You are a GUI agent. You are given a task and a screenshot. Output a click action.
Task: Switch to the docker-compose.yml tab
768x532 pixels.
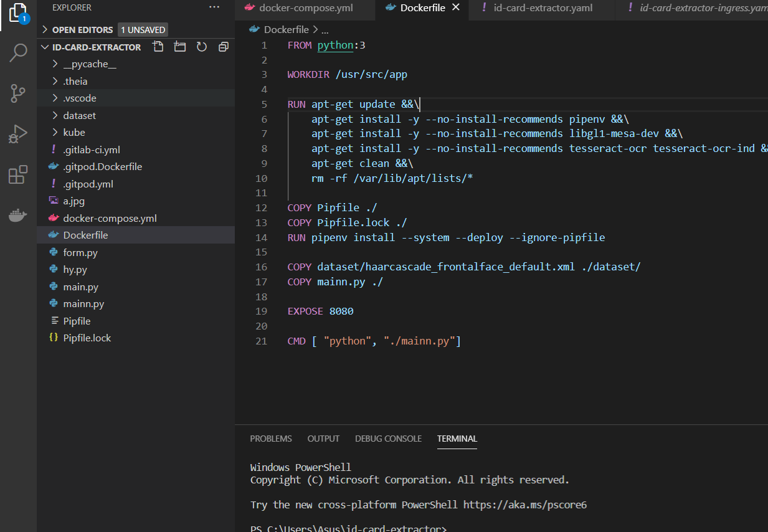coord(305,9)
